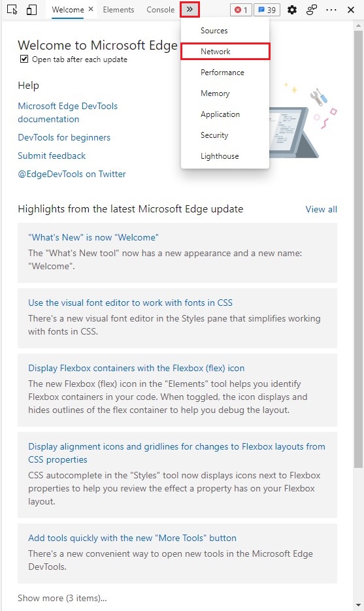The height and width of the screenshot is (611, 364).
Task: Expand Show more (3 items)
Action: (x=62, y=598)
